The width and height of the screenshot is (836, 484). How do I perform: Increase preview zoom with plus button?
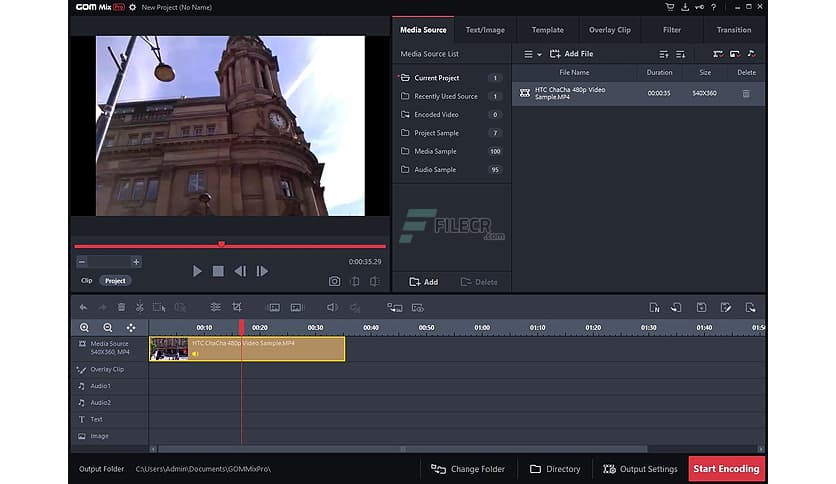(136, 262)
